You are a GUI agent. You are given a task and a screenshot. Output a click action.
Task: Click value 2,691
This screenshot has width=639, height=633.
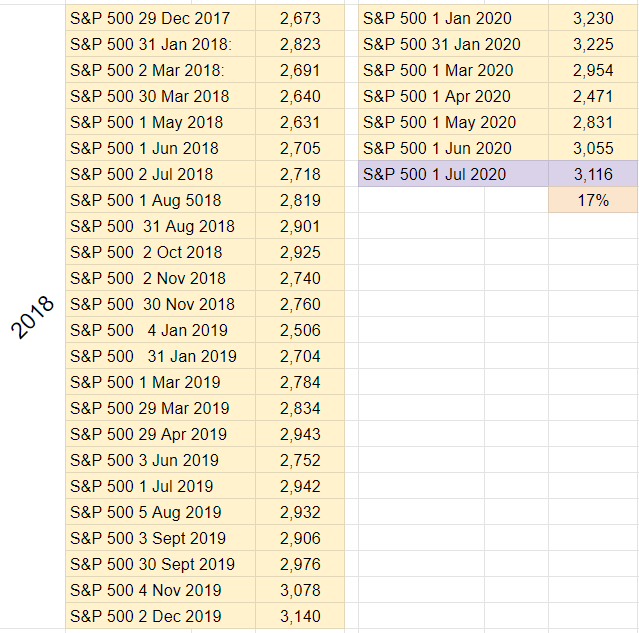[x=300, y=70]
